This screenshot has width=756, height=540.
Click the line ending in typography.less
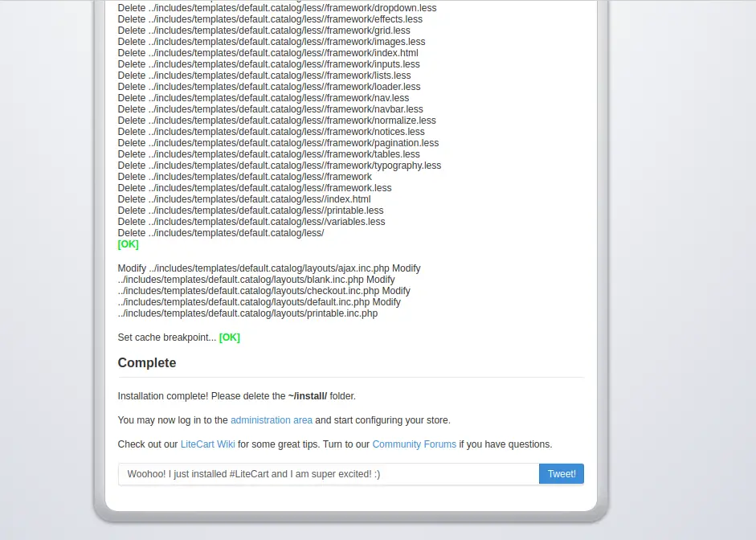pos(280,166)
